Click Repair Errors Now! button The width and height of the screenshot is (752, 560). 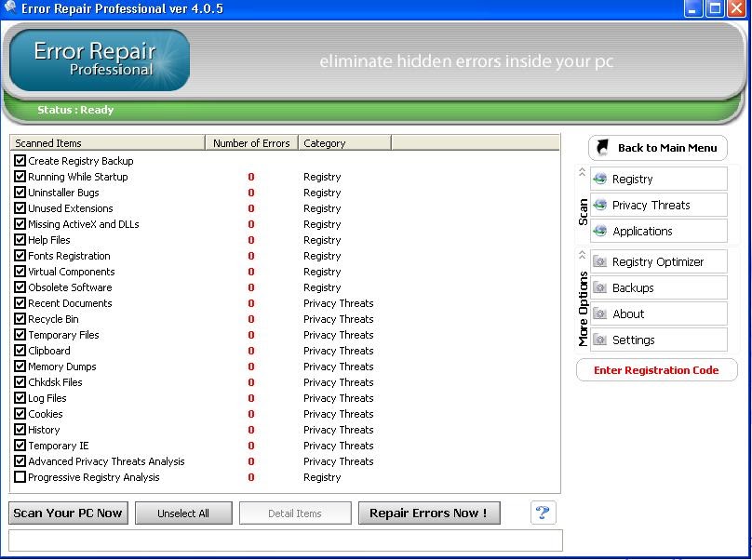coord(429,513)
